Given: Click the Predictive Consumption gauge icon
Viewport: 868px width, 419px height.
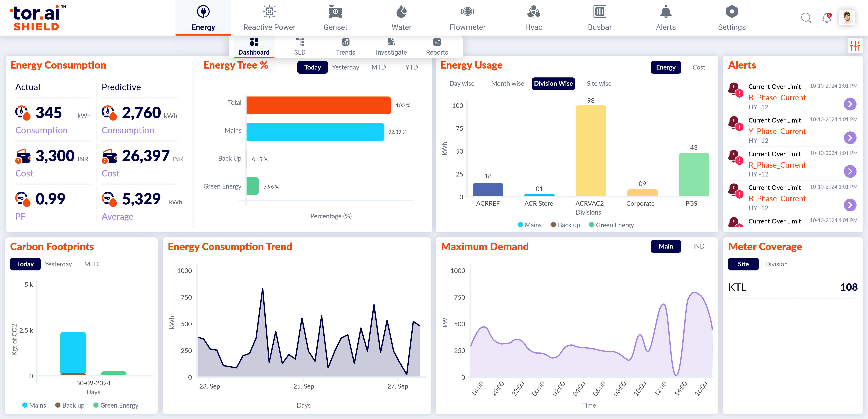Looking at the screenshot, I should (x=109, y=112).
